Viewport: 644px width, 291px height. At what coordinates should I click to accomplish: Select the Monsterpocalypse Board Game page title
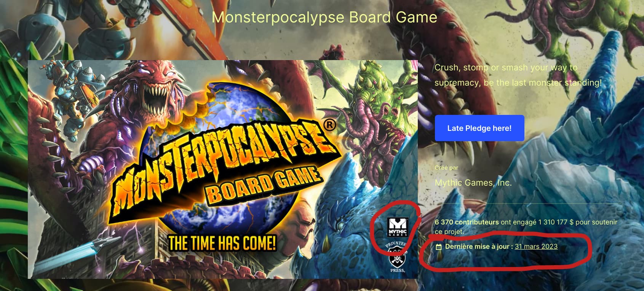tap(324, 17)
